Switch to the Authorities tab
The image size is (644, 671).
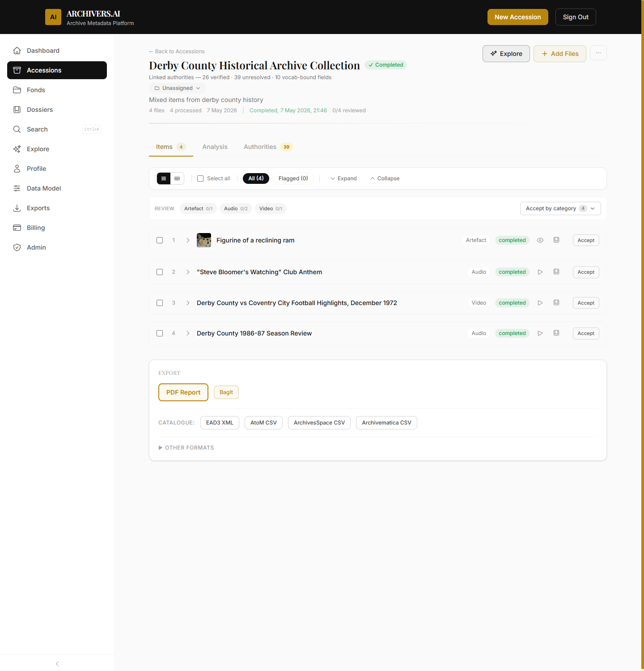[x=268, y=147]
